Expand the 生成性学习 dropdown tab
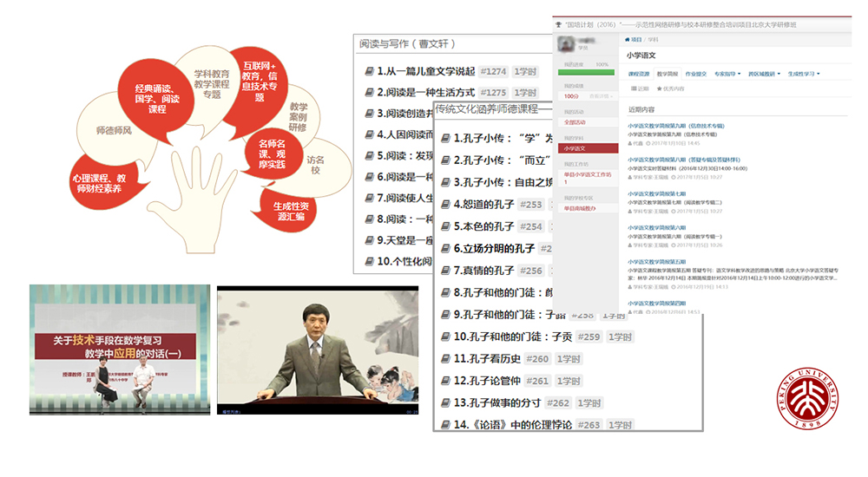Viewport: 868px width, 477px height. click(x=804, y=74)
